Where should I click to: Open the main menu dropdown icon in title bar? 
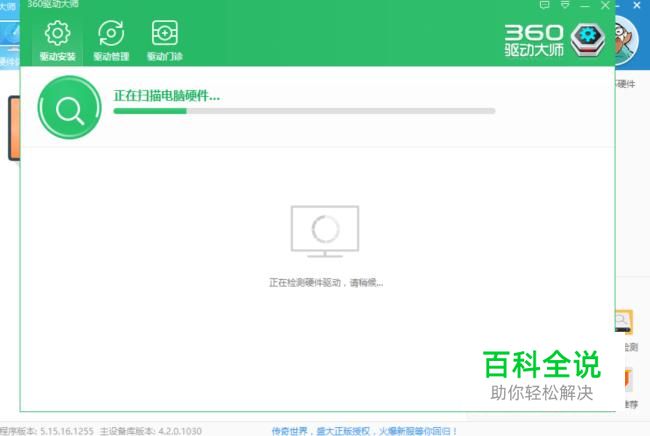pos(565,5)
